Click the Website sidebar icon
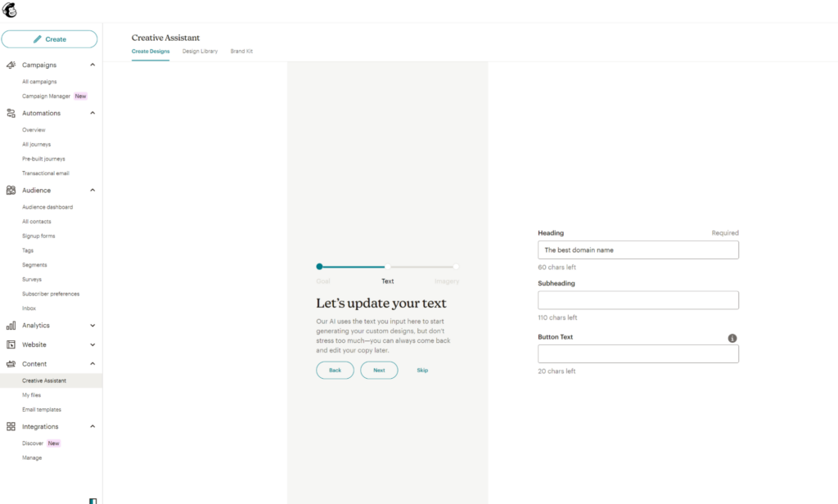 tap(11, 344)
